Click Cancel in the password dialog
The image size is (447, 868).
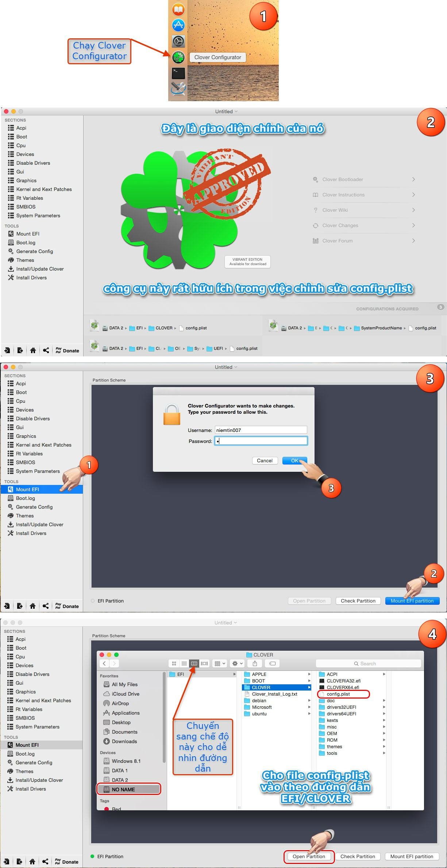pyautogui.click(x=265, y=460)
